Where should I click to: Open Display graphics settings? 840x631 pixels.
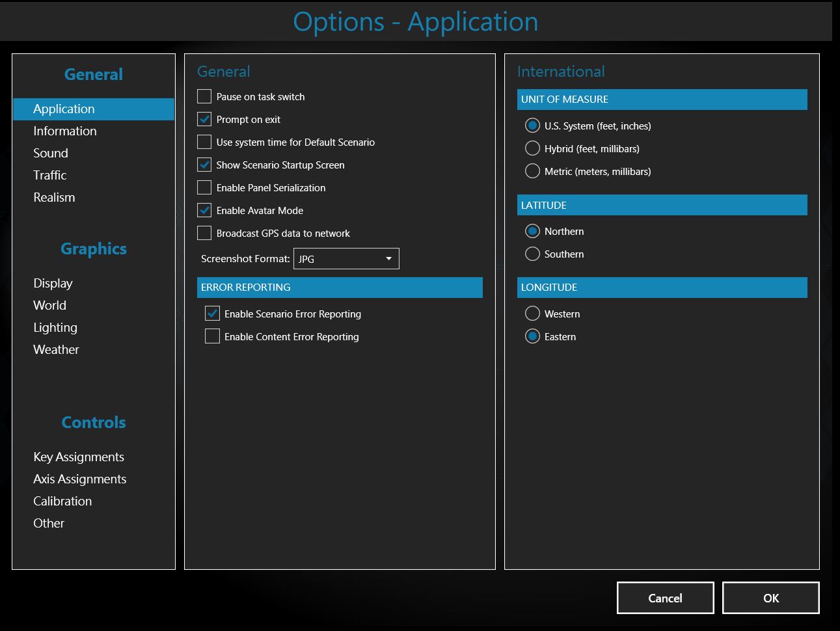click(x=53, y=283)
